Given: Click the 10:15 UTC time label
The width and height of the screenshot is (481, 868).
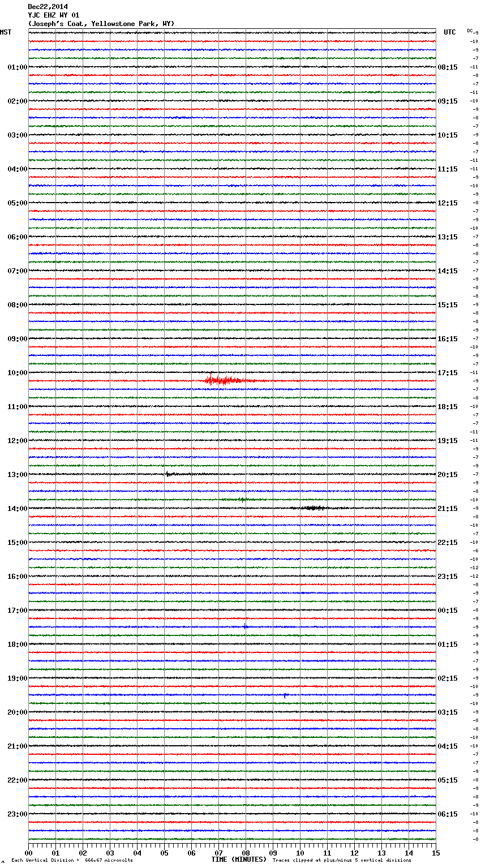Looking at the screenshot, I should (x=448, y=135).
